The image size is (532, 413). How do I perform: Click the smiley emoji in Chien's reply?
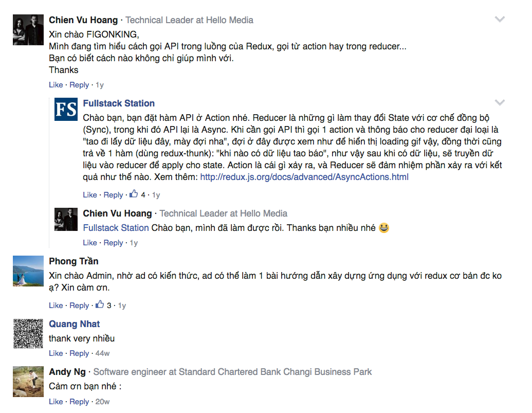point(384,228)
